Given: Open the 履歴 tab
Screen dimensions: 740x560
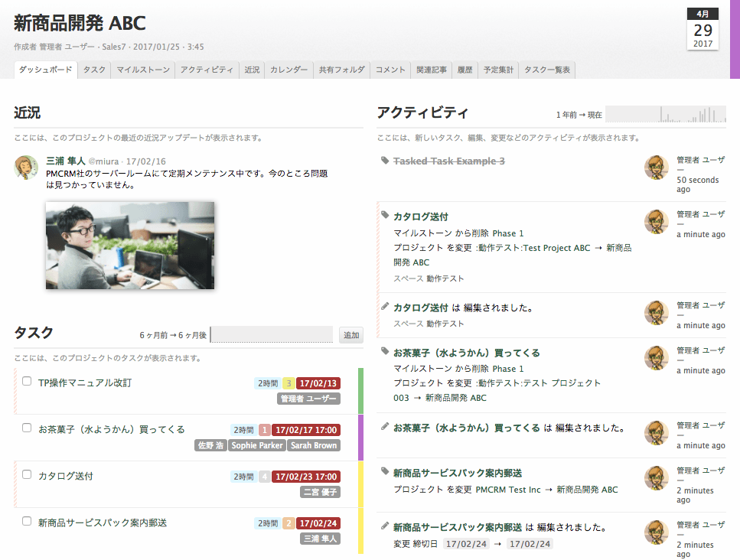Looking at the screenshot, I should point(465,70).
